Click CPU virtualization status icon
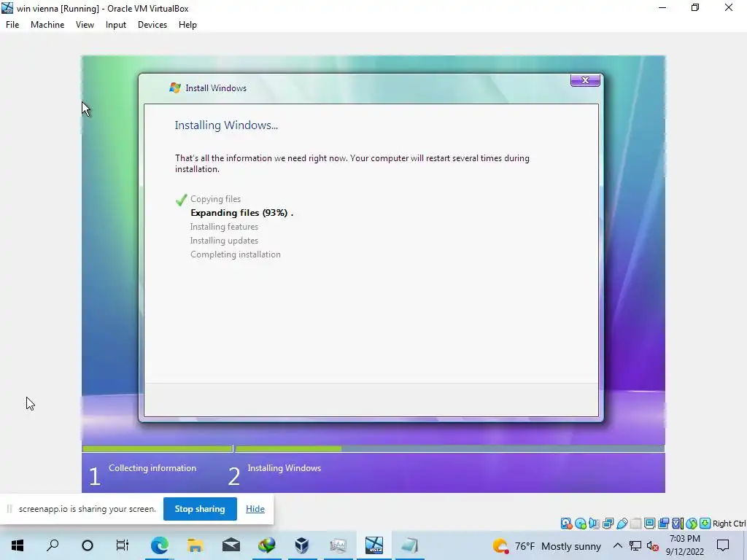The height and width of the screenshot is (560, 747). coord(678,524)
